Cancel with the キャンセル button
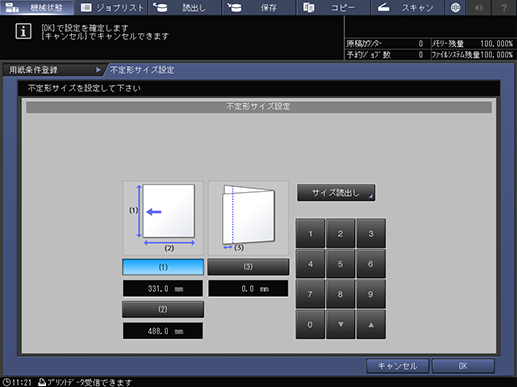The width and height of the screenshot is (517, 387). click(397, 366)
